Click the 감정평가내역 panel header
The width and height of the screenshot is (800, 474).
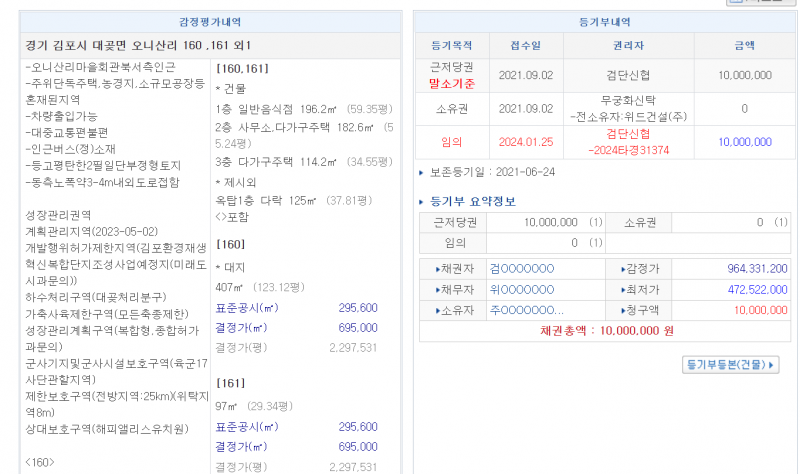[x=207, y=21]
